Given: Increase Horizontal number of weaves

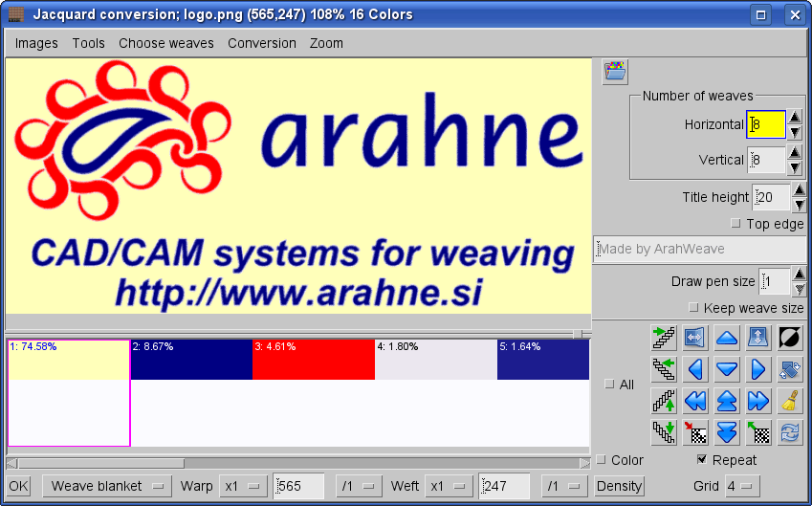Looking at the screenshot, I should coord(795,117).
